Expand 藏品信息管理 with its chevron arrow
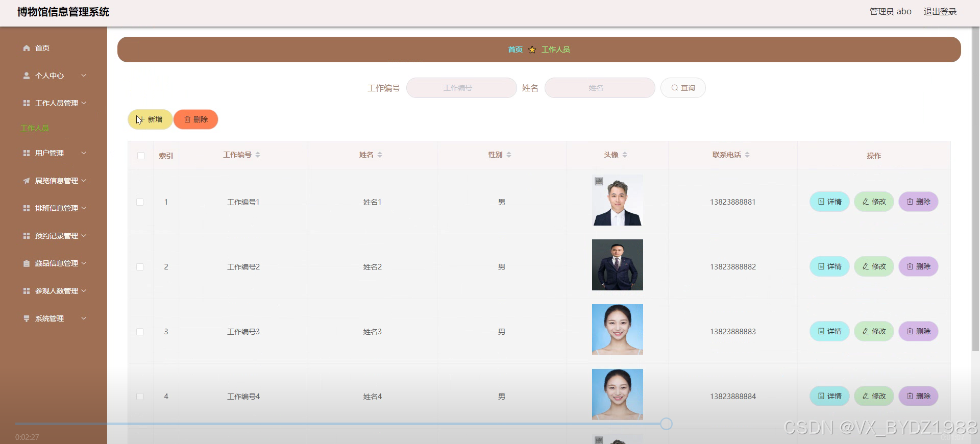 (x=84, y=263)
